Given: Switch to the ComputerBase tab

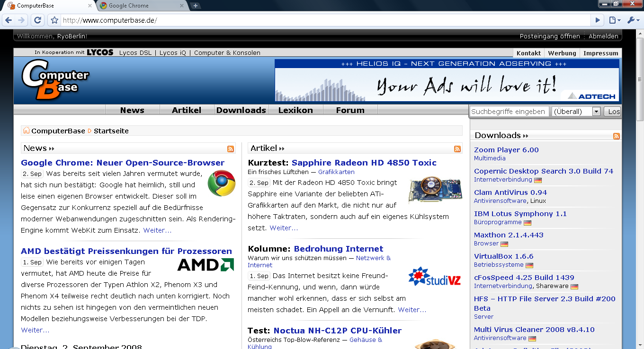Looking at the screenshot, I should (47, 6).
